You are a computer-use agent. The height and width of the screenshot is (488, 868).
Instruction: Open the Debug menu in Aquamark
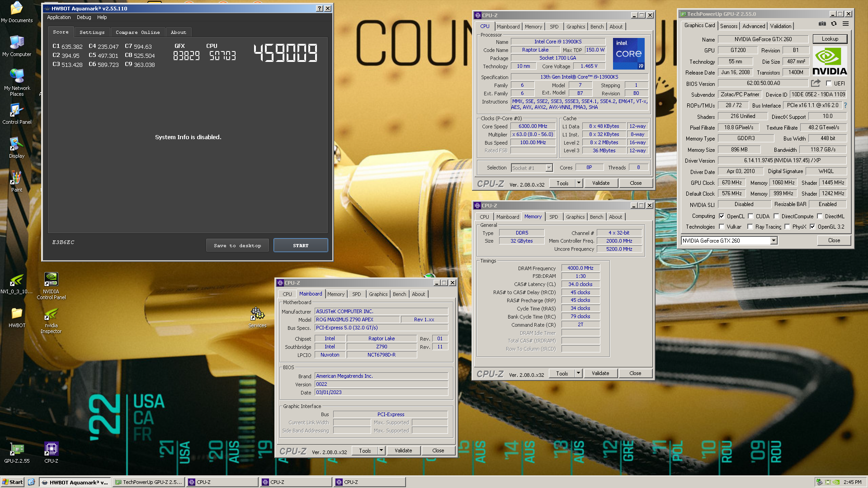pos(84,17)
